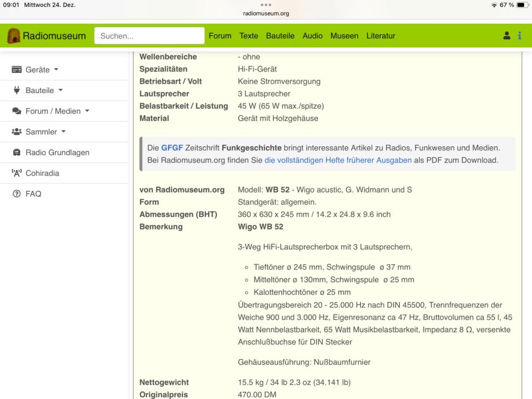Expand the Forum / Medien dropdown arrow

(87, 111)
